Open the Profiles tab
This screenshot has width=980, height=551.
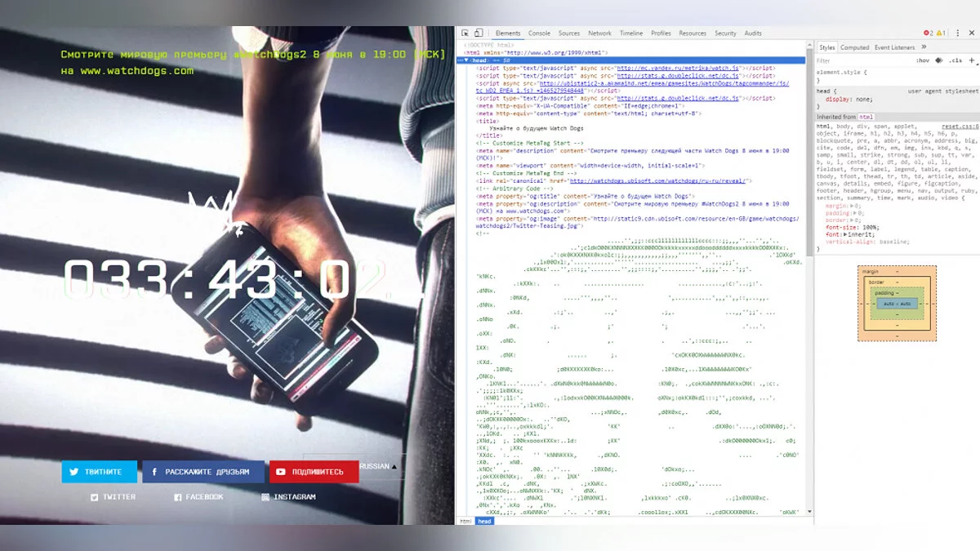[661, 33]
